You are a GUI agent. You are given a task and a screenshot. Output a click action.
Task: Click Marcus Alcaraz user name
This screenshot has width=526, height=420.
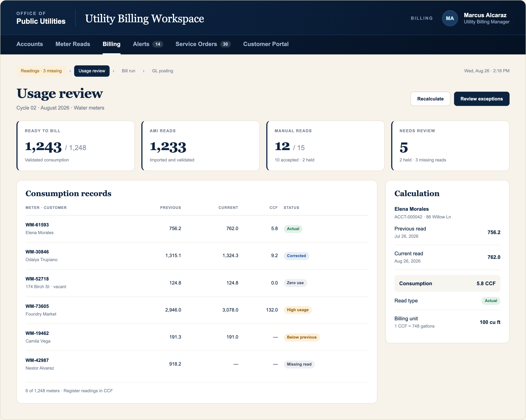click(x=485, y=15)
